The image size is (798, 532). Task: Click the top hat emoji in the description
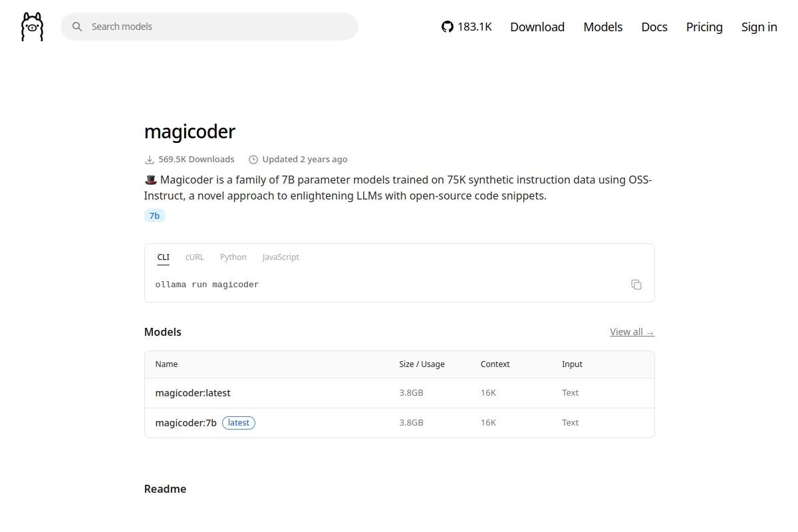point(151,180)
